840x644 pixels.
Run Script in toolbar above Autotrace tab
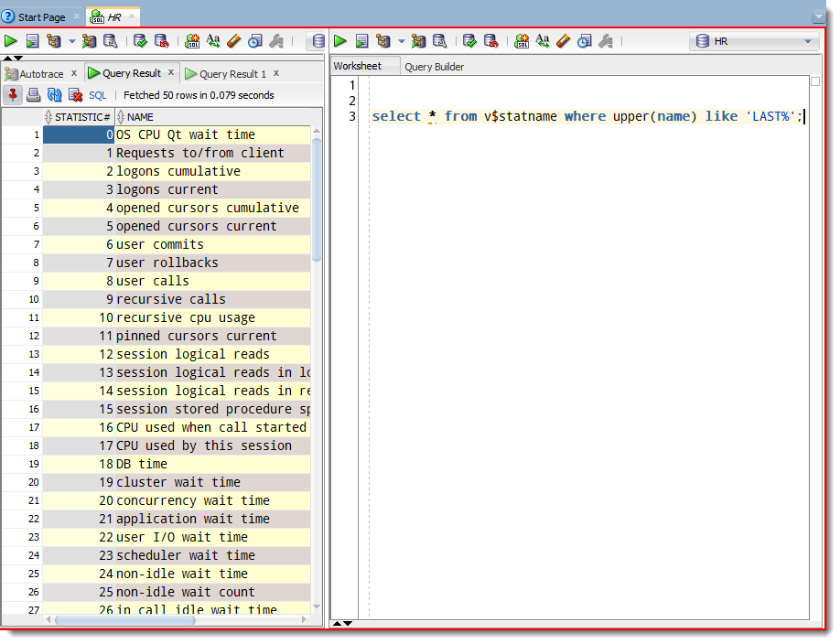(32, 41)
